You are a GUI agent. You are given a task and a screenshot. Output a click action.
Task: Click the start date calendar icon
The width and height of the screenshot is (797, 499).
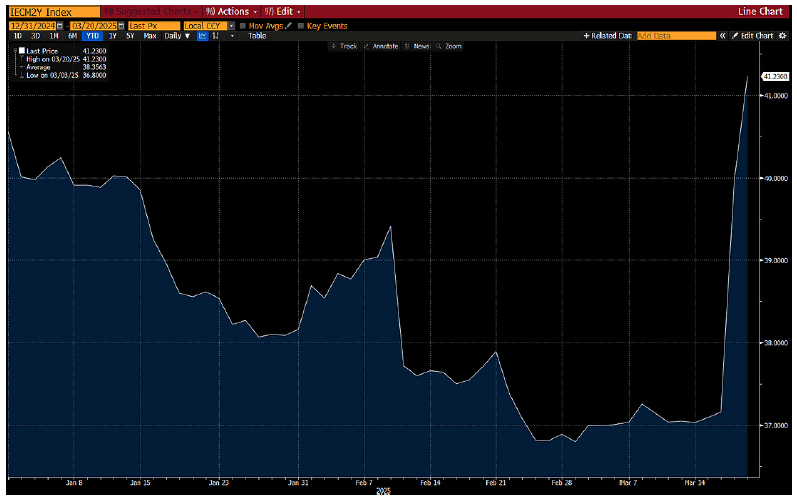59,25
